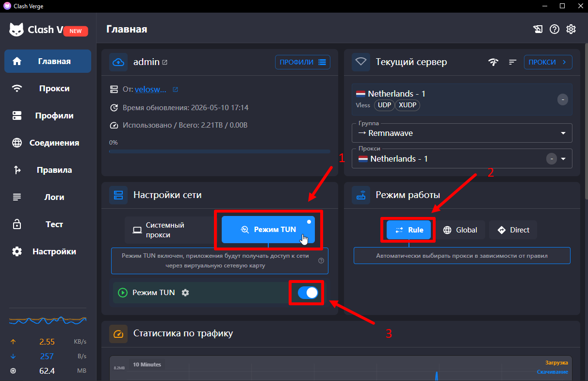Expand the Прокси Netherlands - 1 dropdown

pos(462,159)
